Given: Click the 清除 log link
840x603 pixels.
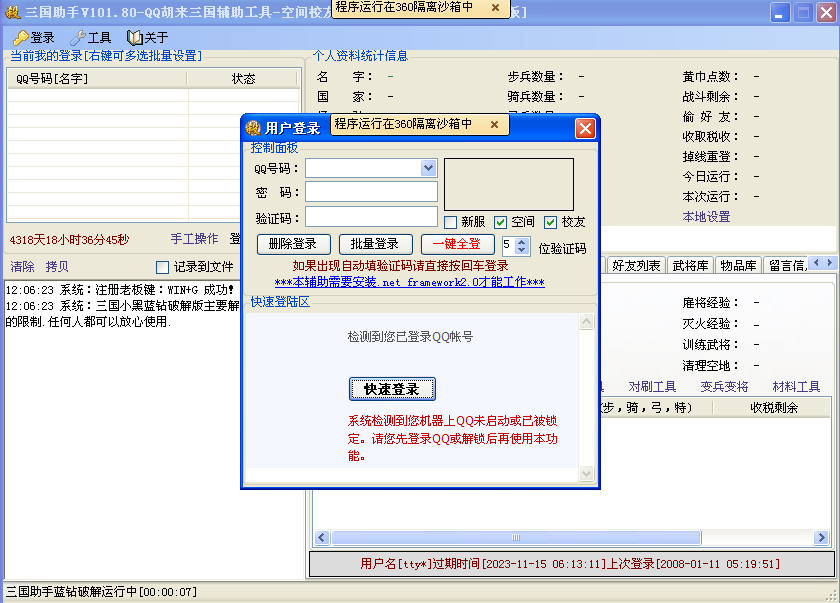Looking at the screenshot, I should (x=22, y=267).
